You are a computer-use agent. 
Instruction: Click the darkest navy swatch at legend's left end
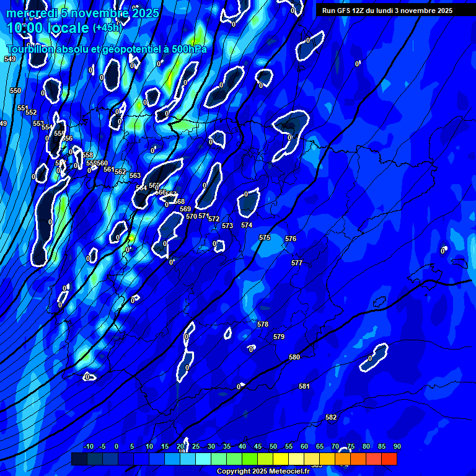click(79, 459)
